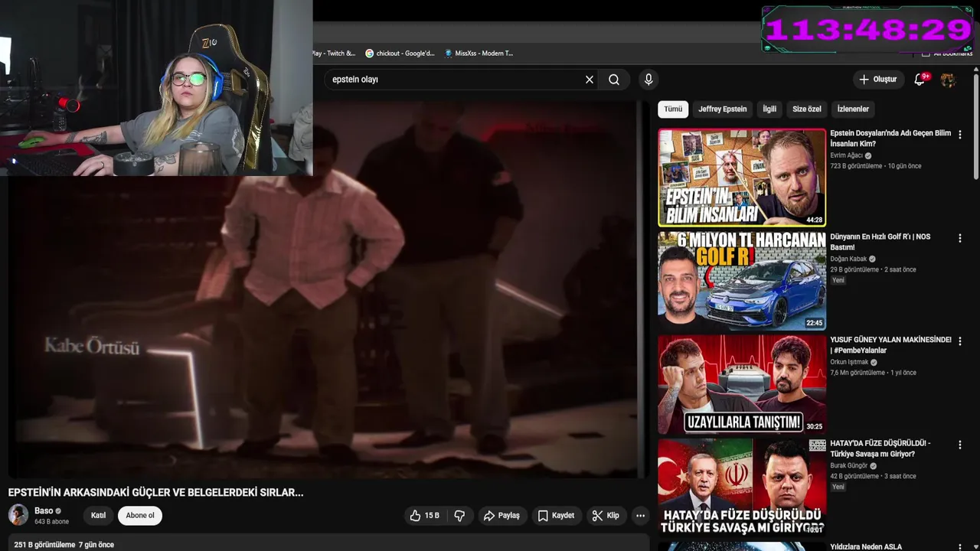Viewport: 980px width, 551px height.
Task: Dislike the video with thumbs-down icon
Action: pos(459,516)
